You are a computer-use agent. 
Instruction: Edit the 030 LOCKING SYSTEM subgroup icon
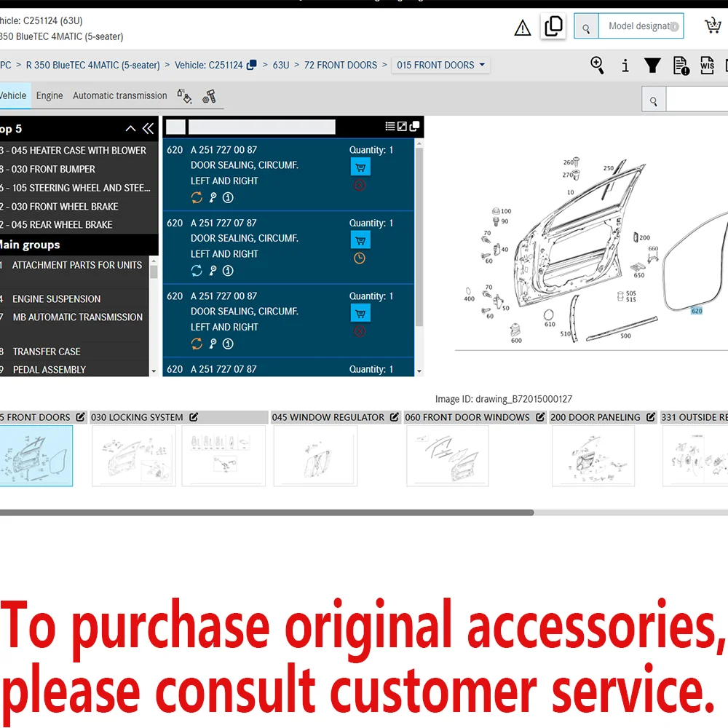tap(194, 417)
